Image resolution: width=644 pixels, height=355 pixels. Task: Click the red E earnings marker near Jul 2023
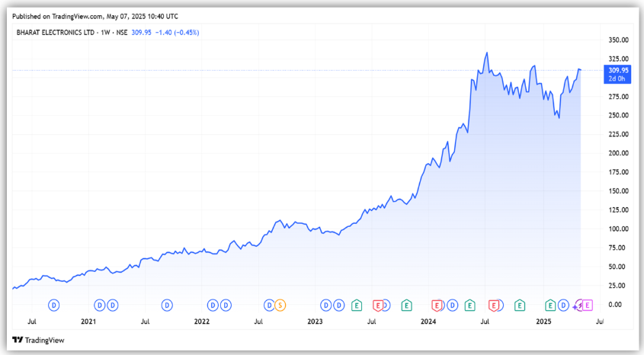pos(377,305)
